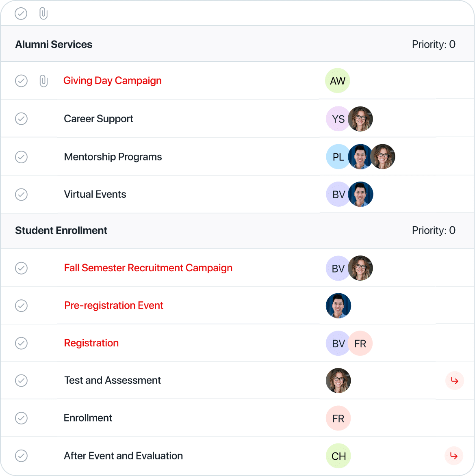Click the CH avatar on After Event row
Image resolution: width=475 pixels, height=476 pixels.
click(x=338, y=456)
